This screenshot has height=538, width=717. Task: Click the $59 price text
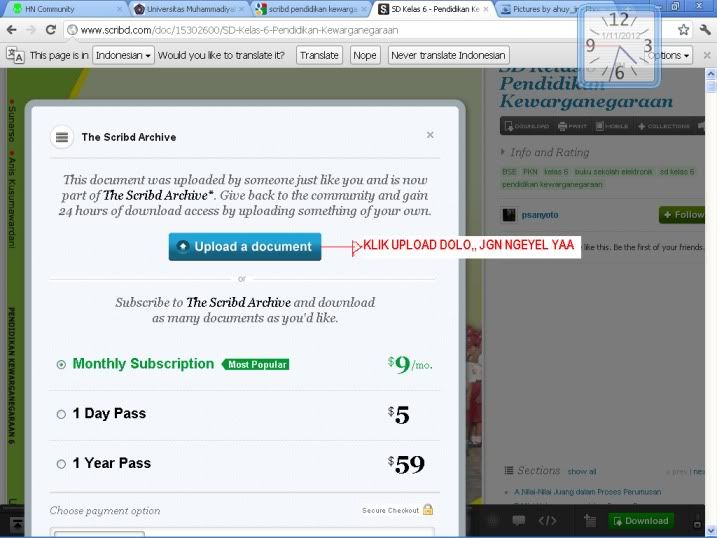pyautogui.click(x=406, y=464)
